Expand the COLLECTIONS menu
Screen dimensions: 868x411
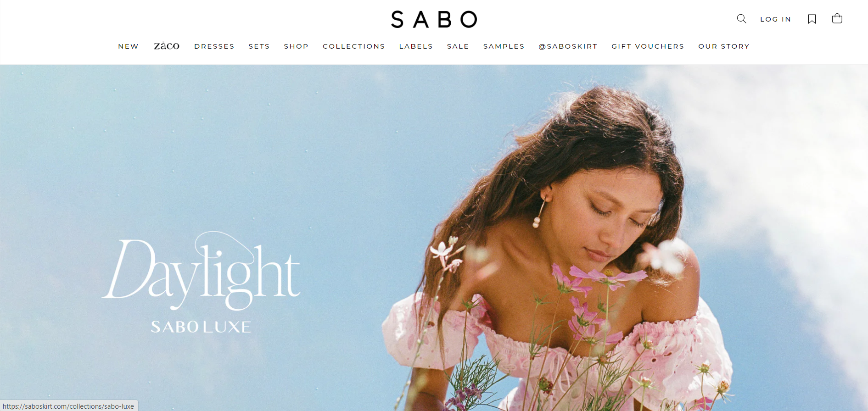[354, 46]
